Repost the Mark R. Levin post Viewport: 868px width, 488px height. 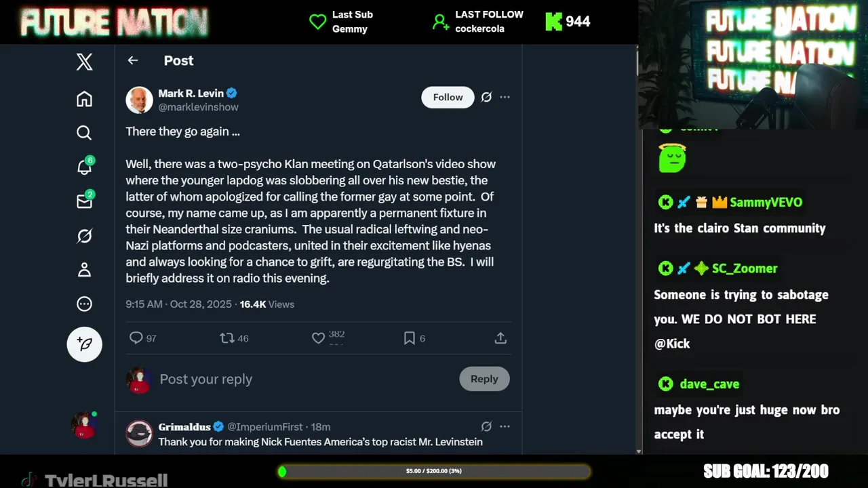tap(227, 338)
